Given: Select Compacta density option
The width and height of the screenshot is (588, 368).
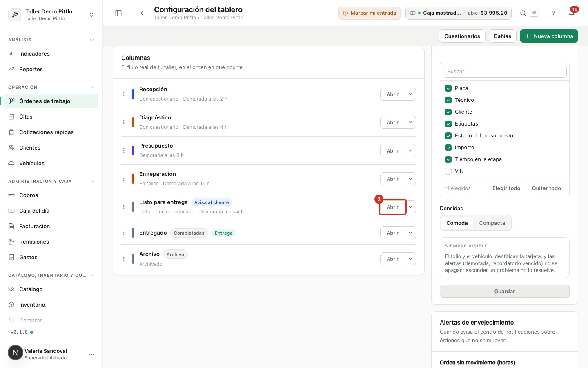Looking at the screenshot, I should (492, 223).
